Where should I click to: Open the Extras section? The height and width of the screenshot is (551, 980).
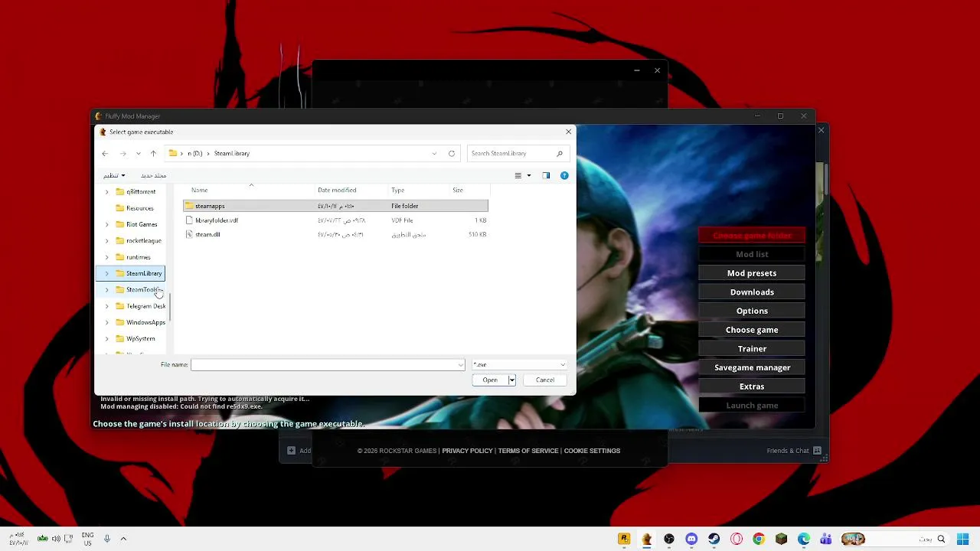click(752, 386)
